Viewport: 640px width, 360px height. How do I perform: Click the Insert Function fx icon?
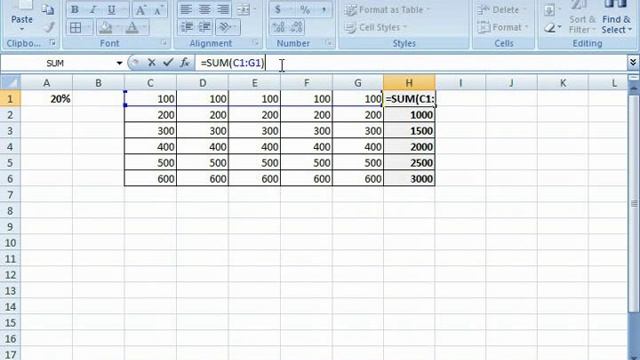click(184, 62)
